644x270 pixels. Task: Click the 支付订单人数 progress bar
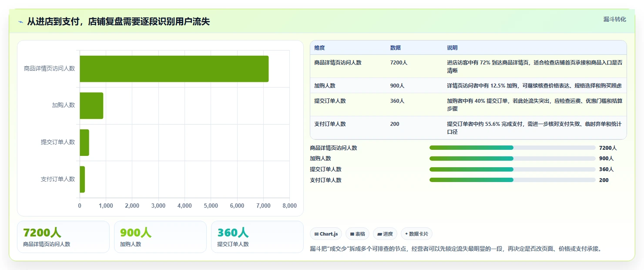(512, 180)
